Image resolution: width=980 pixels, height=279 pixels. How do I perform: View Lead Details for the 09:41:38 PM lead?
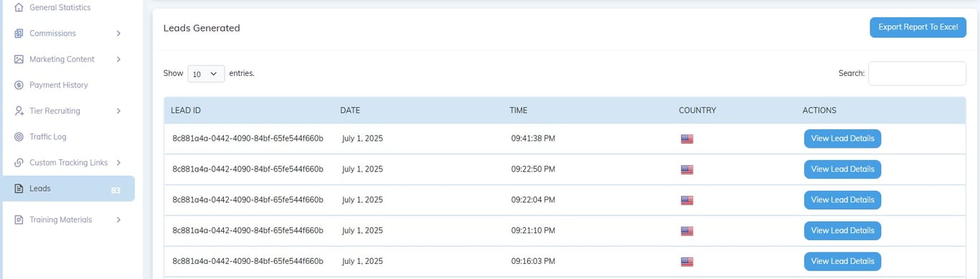point(842,138)
